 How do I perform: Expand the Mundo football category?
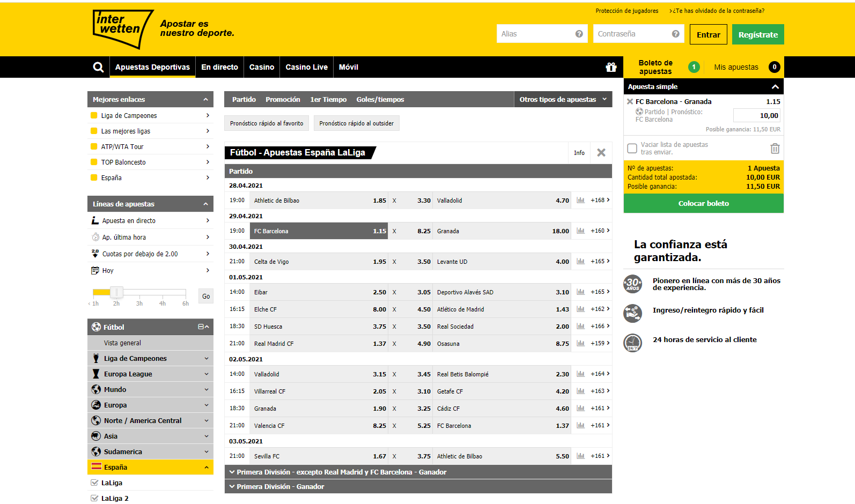[150, 389]
